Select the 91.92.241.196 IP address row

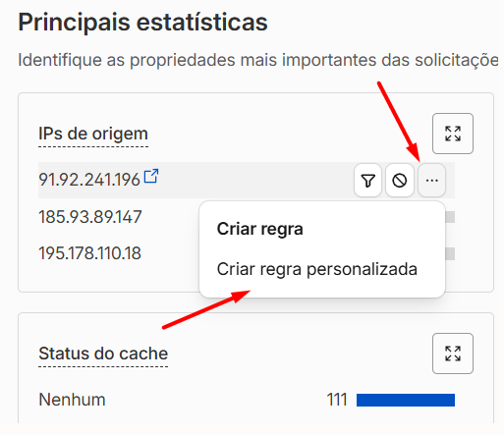(247, 180)
